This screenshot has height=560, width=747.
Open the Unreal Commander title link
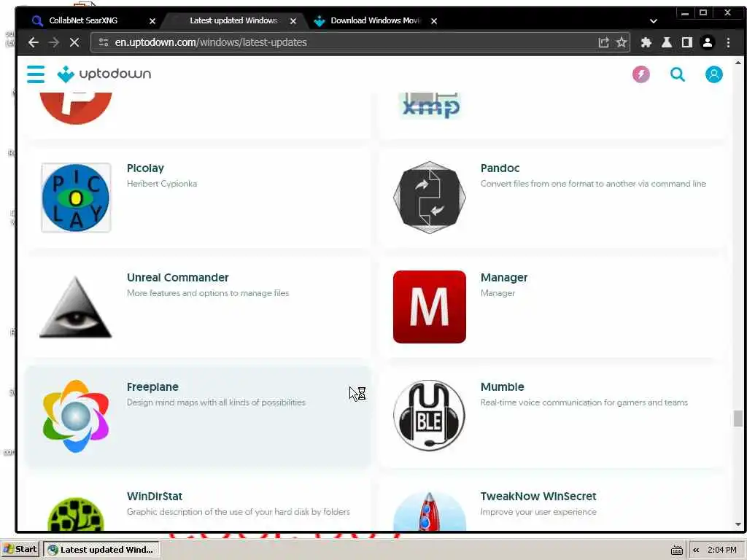(178, 277)
